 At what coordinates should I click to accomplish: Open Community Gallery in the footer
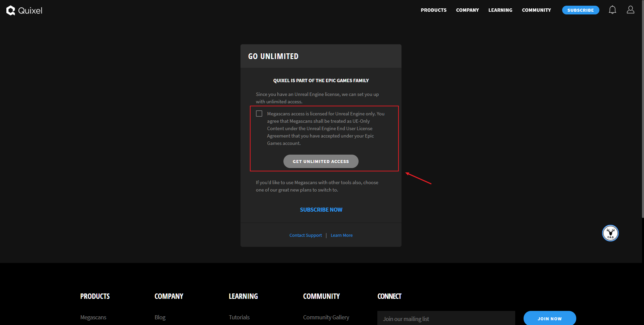tap(326, 317)
